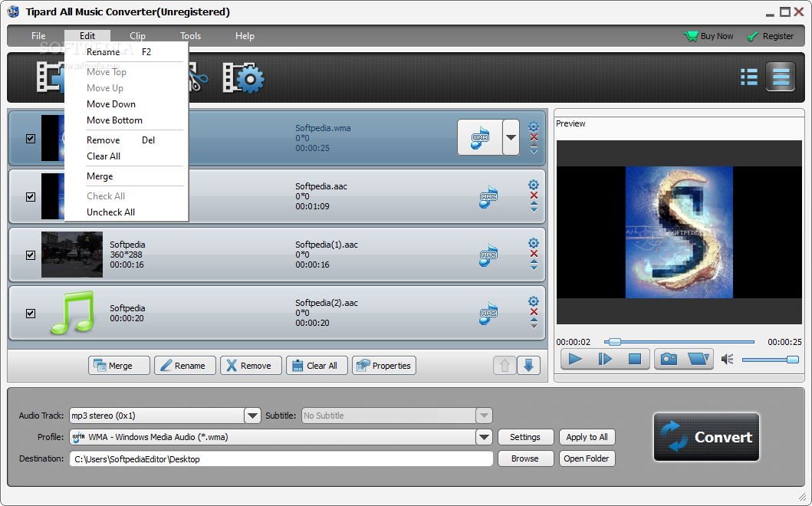The height and width of the screenshot is (506, 812).
Task: Move selected item up with arrow button
Action: (x=505, y=366)
